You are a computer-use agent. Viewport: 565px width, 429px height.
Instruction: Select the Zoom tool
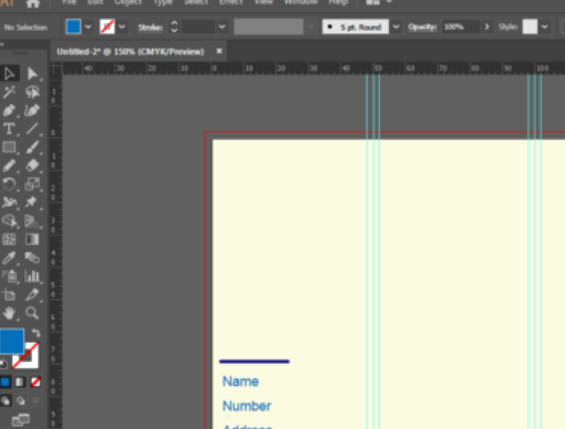(x=32, y=313)
